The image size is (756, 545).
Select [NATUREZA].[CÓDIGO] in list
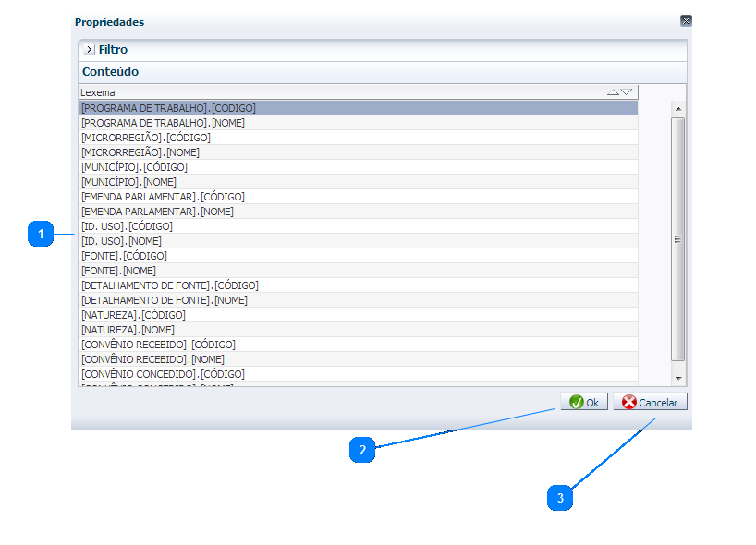pyautogui.click(x=133, y=315)
